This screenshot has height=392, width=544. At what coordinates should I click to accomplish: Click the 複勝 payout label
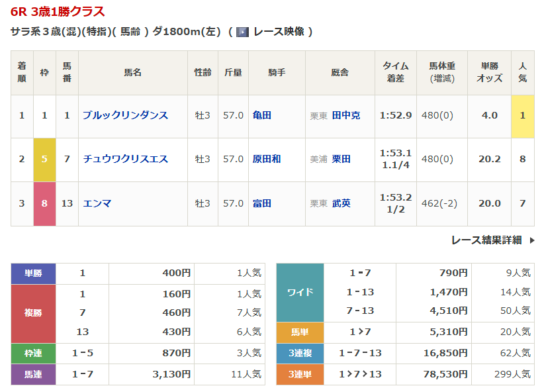pyautogui.click(x=33, y=313)
